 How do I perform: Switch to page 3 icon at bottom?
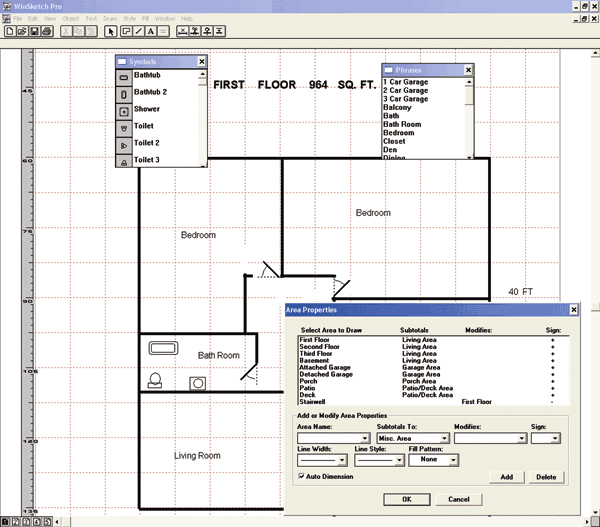[x=26, y=522]
